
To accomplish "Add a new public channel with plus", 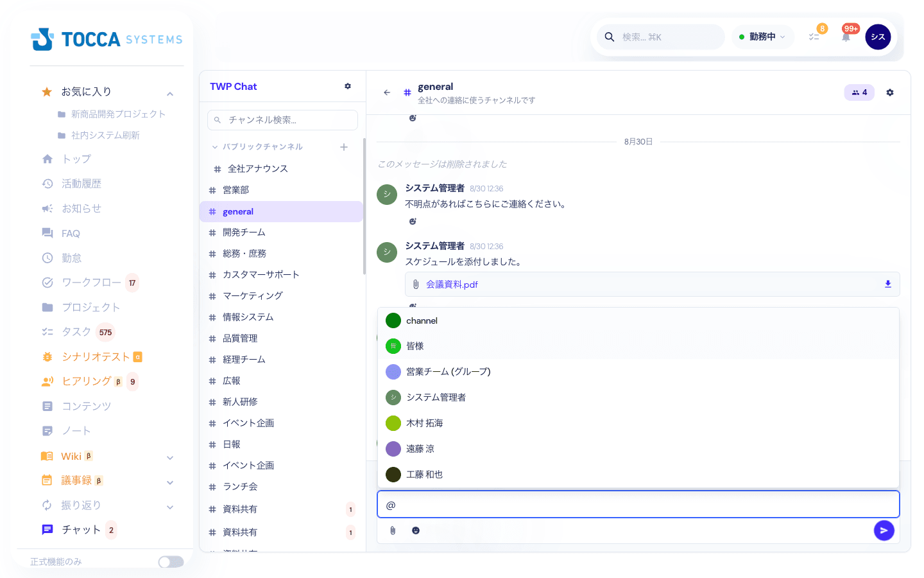I will [344, 147].
